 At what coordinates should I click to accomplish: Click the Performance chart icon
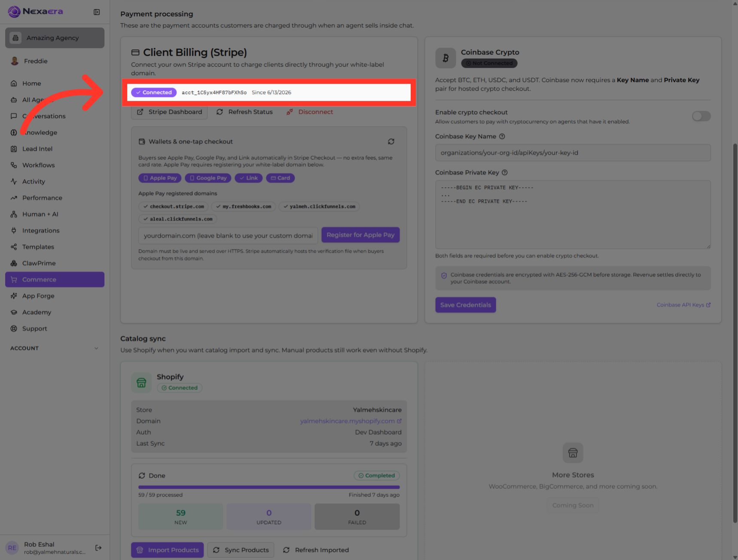14,198
